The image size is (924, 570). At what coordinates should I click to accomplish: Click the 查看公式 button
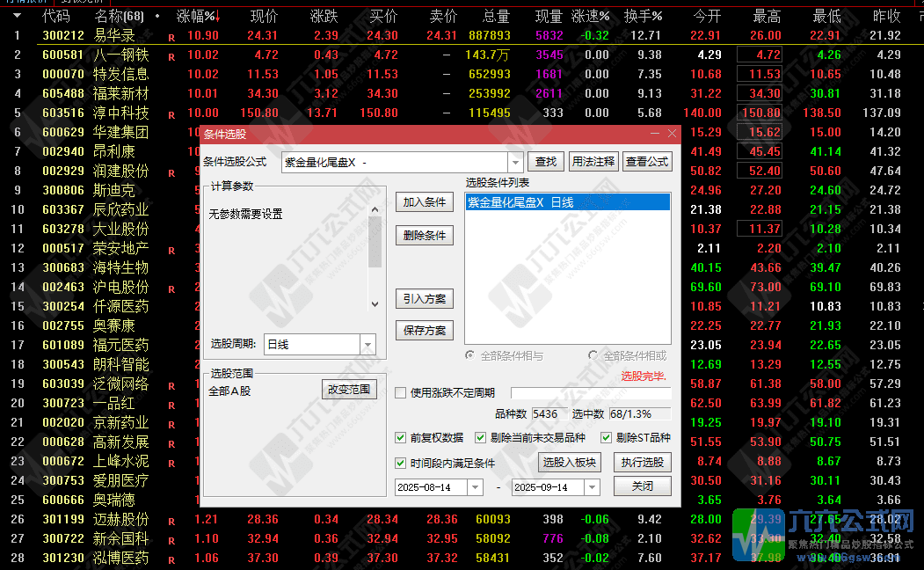(x=649, y=162)
